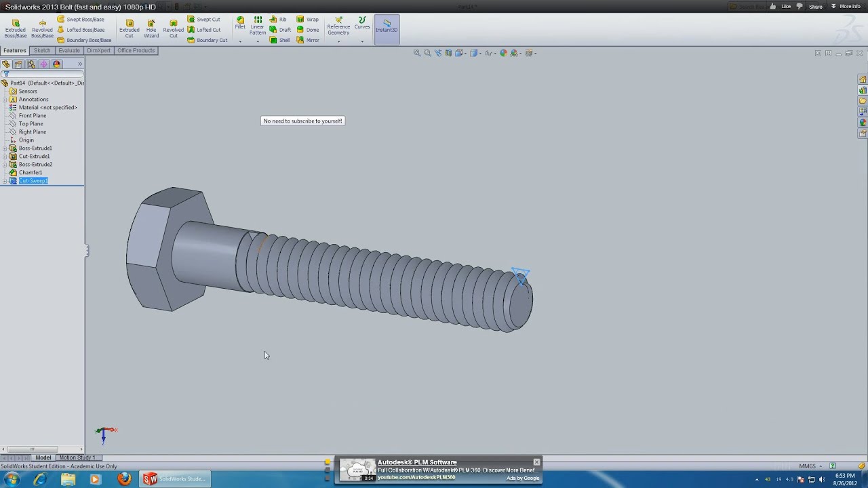Expand the Curves dropdown arrow
868x488 pixels.
click(x=362, y=41)
